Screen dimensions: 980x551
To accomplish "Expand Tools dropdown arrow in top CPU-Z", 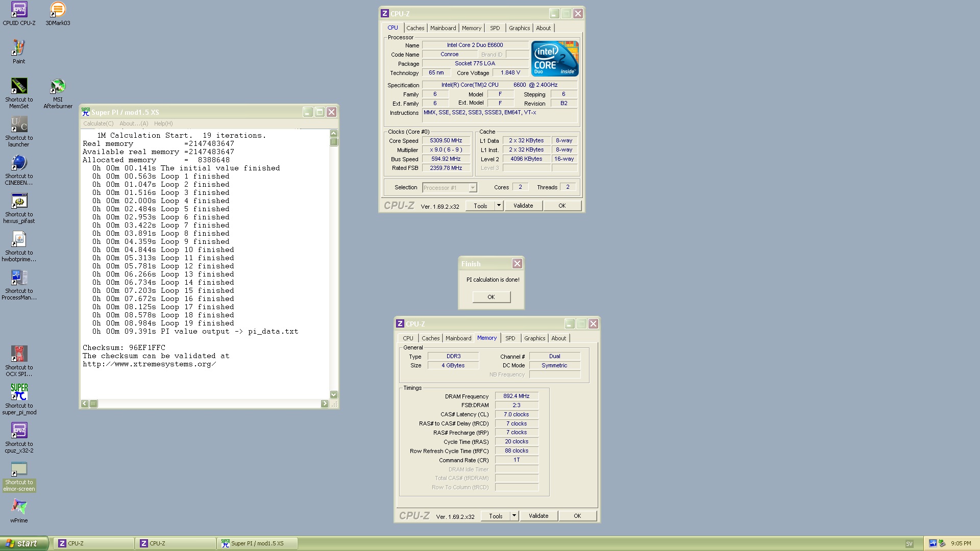I will pos(499,206).
